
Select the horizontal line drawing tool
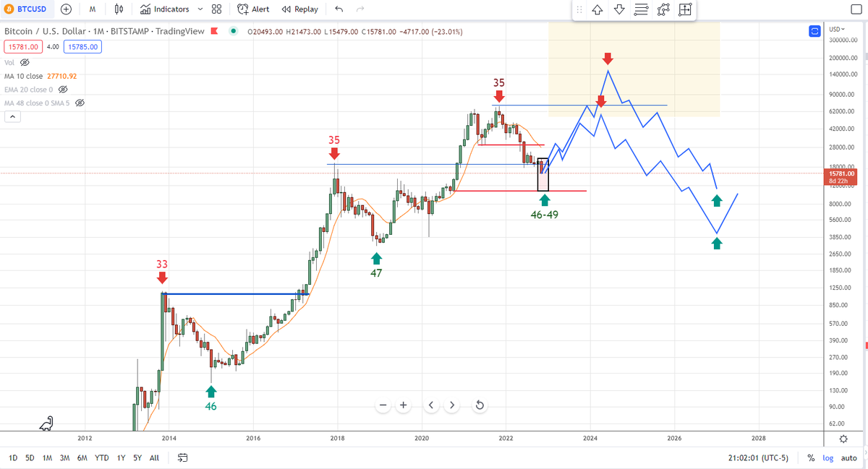point(641,9)
